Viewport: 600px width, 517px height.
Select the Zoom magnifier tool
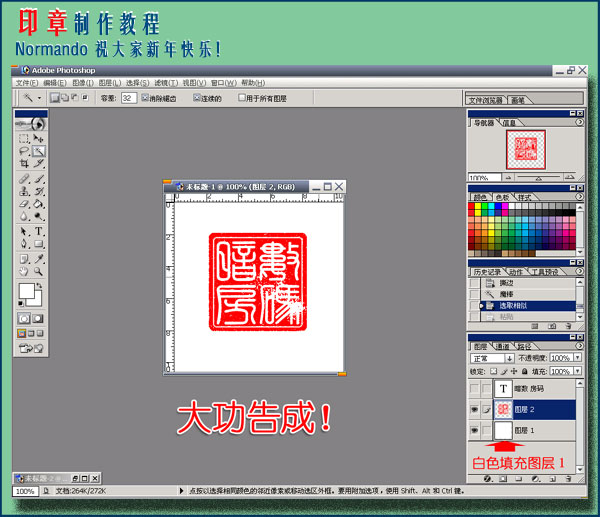click(x=39, y=272)
